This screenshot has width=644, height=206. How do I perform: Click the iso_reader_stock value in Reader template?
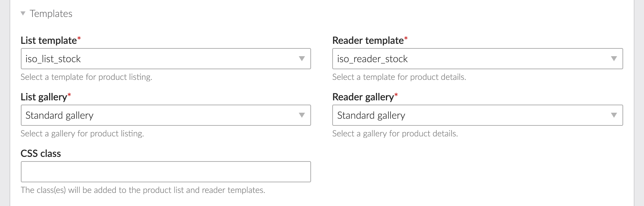pyautogui.click(x=372, y=59)
